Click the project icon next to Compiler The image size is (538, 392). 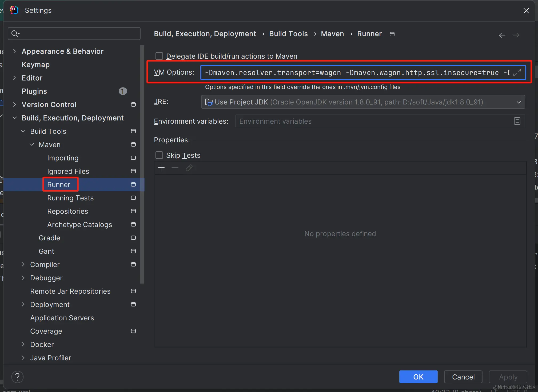133,264
